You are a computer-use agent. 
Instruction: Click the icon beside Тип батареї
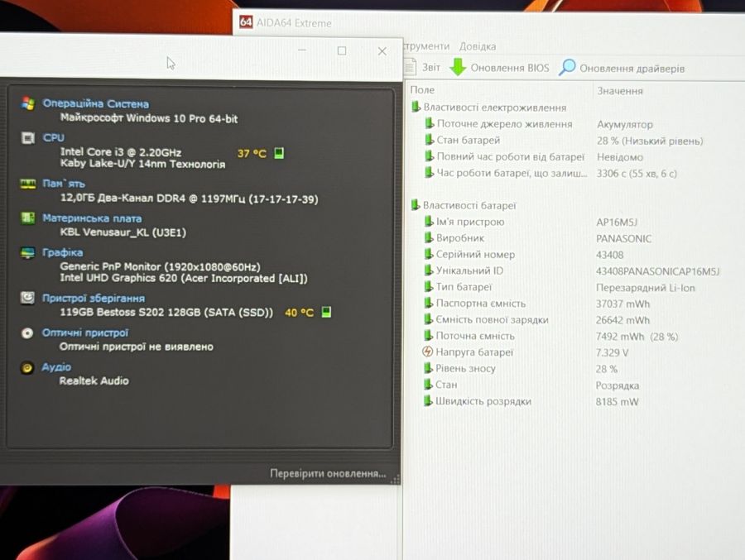pos(429,286)
